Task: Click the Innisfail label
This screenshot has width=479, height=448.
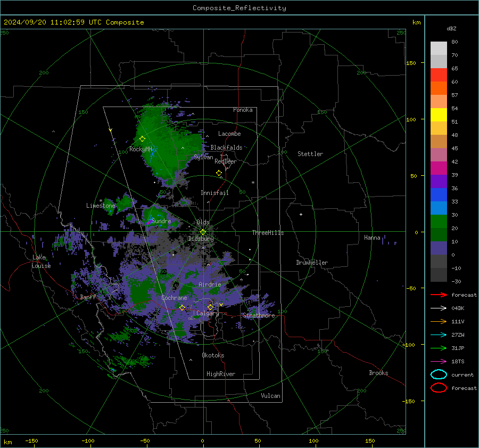Action: click(x=214, y=193)
